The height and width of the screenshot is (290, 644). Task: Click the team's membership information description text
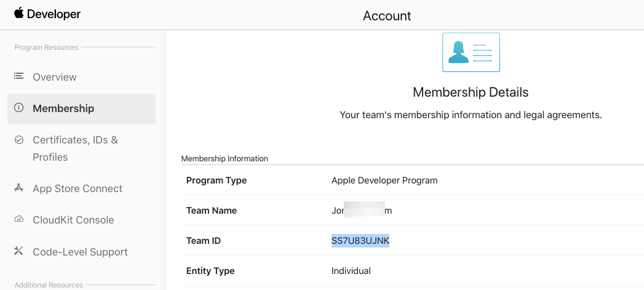[x=471, y=115]
